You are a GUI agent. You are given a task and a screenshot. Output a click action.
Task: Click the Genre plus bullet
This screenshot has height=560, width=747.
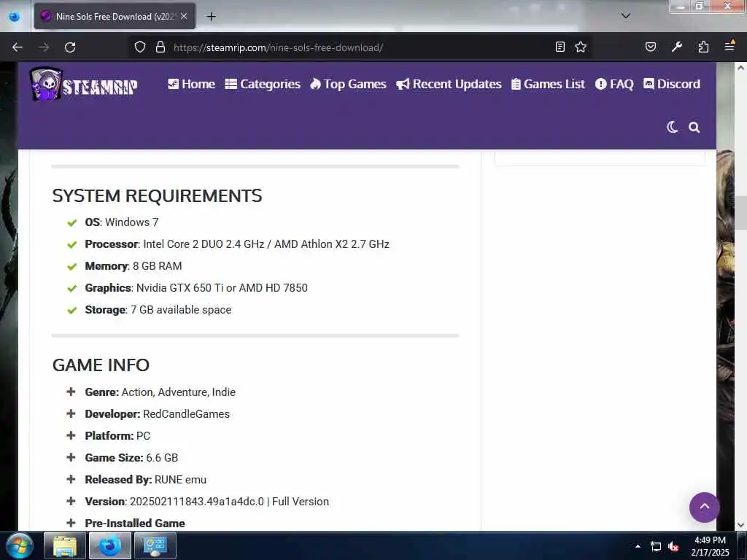[x=71, y=392]
